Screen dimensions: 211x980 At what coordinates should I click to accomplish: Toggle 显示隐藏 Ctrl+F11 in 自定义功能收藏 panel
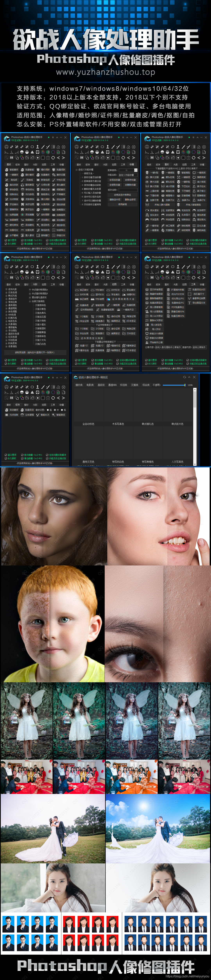point(102,240)
